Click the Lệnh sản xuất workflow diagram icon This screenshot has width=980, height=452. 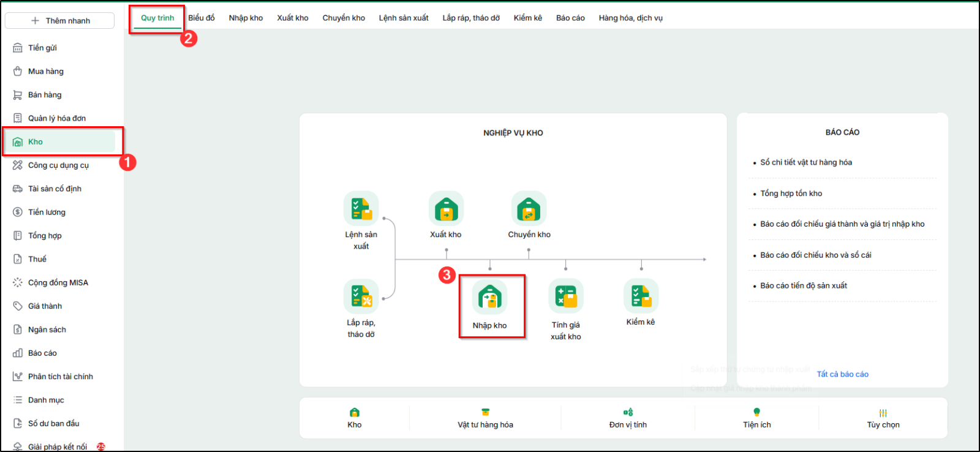point(361,209)
